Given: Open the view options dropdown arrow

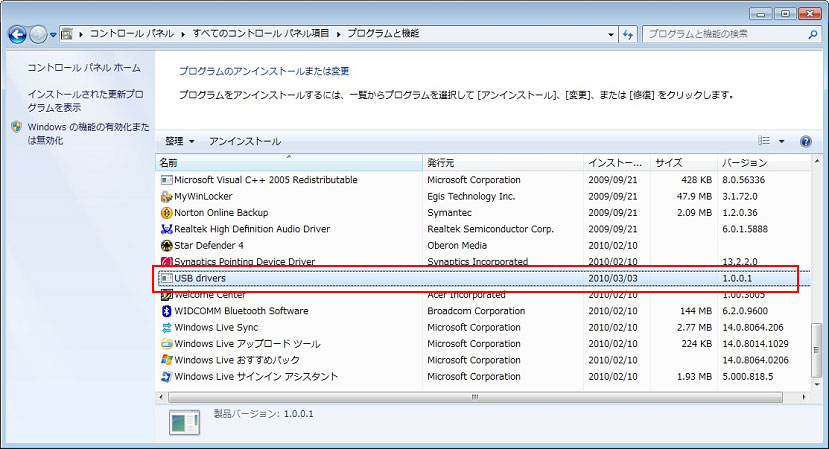Looking at the screenshot, I should 781,141.
